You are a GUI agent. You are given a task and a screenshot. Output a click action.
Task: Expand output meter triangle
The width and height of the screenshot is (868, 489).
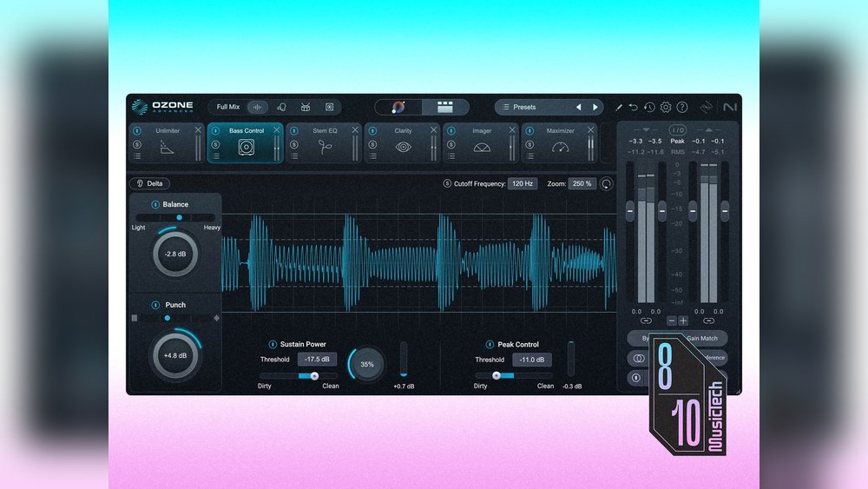coord(708,129)
